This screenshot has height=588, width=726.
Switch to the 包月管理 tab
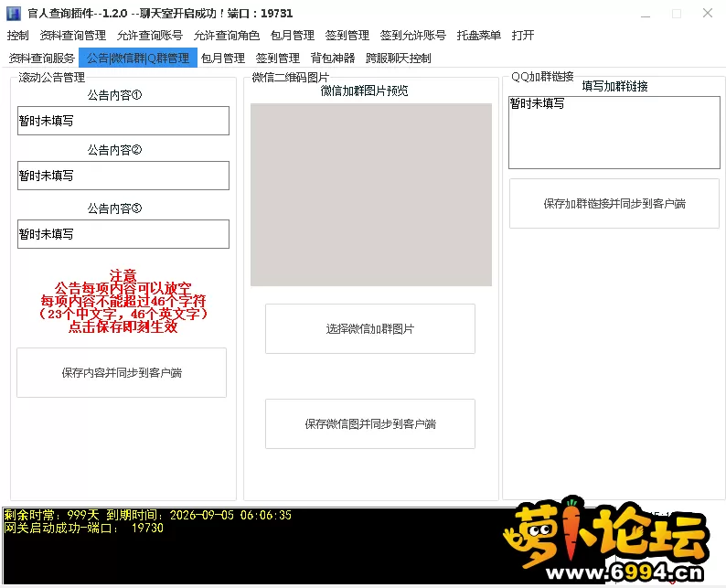tap(223, 58)
